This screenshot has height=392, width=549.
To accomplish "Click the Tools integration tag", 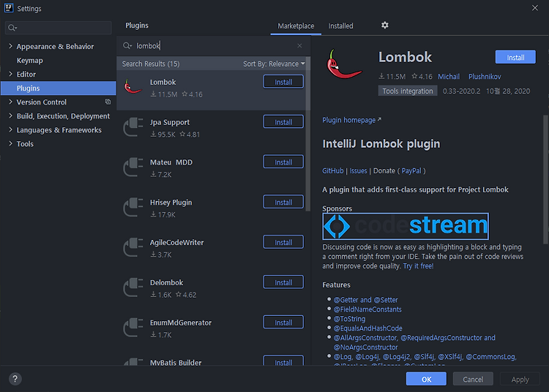I will 408,91.
